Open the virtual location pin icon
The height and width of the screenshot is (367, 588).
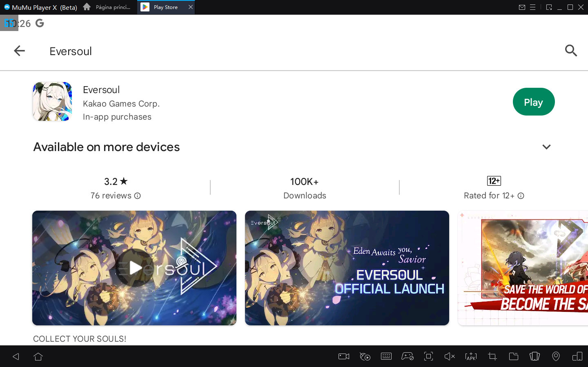pos(556,356)
